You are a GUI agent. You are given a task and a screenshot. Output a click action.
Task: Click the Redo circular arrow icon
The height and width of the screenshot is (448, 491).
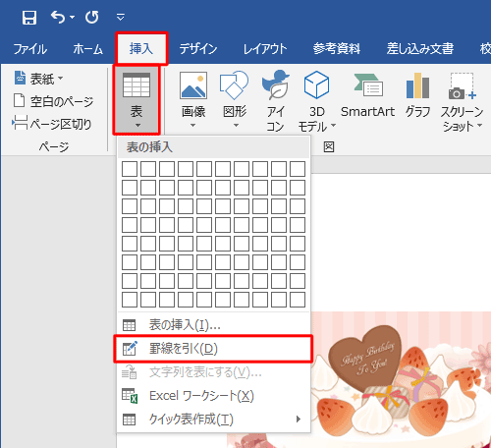pos(92,17)
